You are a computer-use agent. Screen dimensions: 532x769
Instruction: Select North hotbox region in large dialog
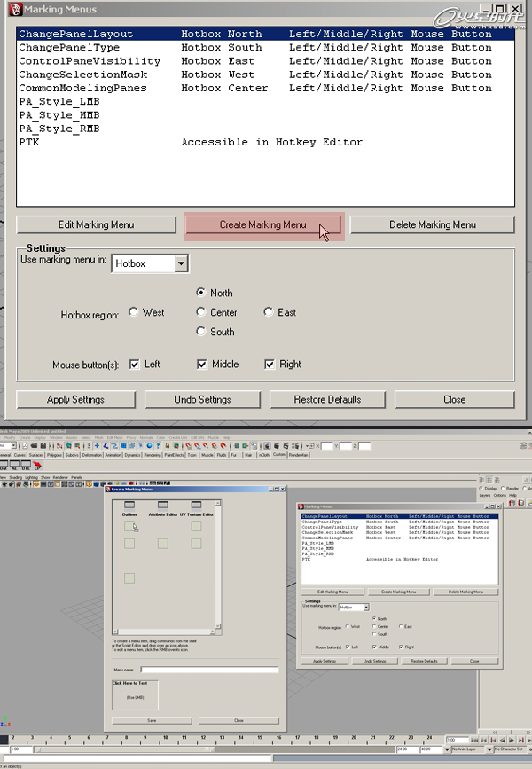click(200, 293)
